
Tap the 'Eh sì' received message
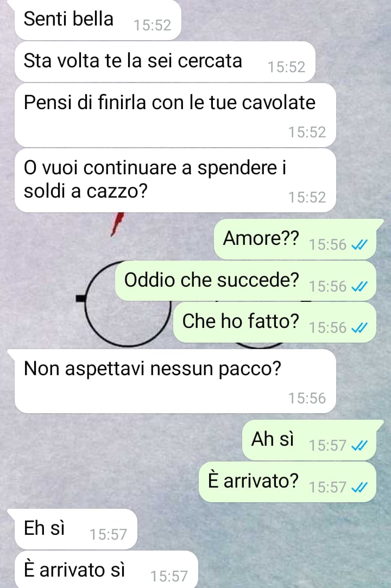tap(76, 529)
